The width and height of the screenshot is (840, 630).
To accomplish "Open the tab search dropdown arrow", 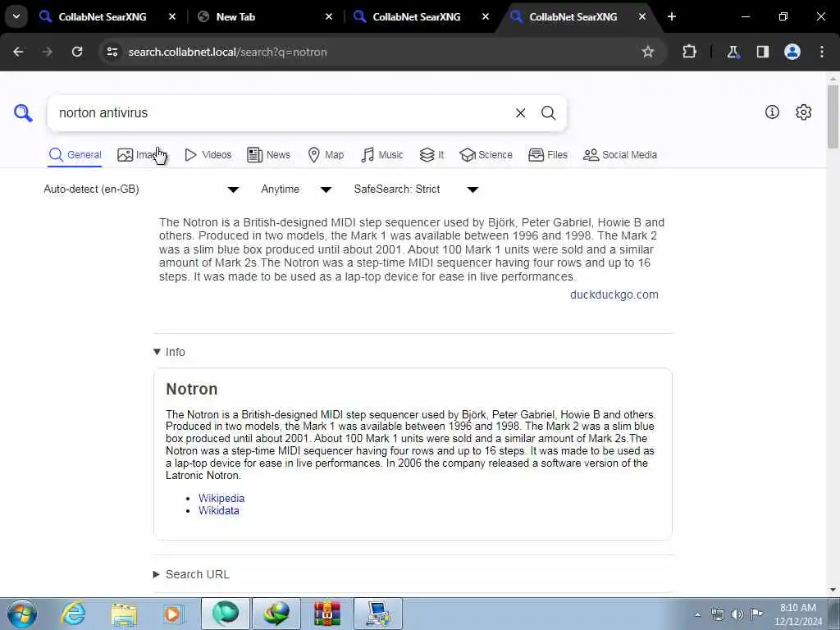I will pos(16,16).
